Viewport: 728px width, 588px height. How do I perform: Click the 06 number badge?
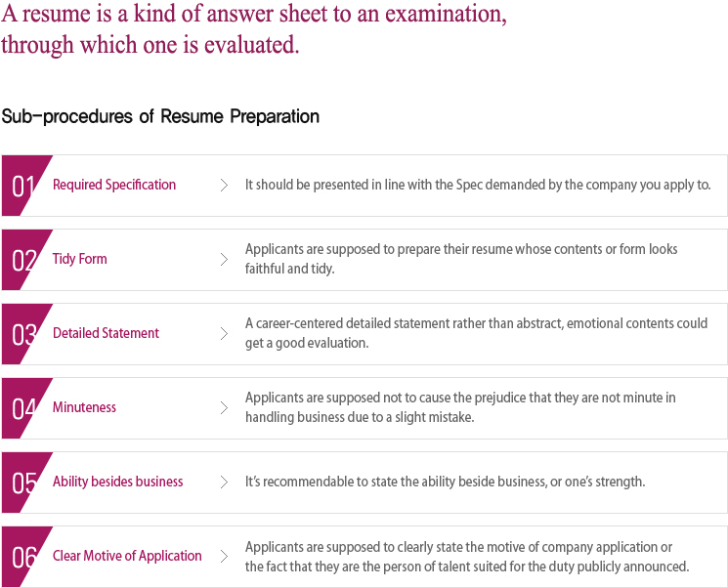point(23,557)
